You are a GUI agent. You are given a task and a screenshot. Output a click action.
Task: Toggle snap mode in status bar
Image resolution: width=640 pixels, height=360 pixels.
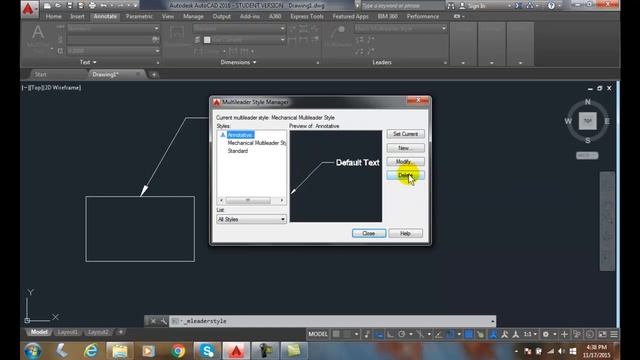pyautogui.click(x=347, y=334)
